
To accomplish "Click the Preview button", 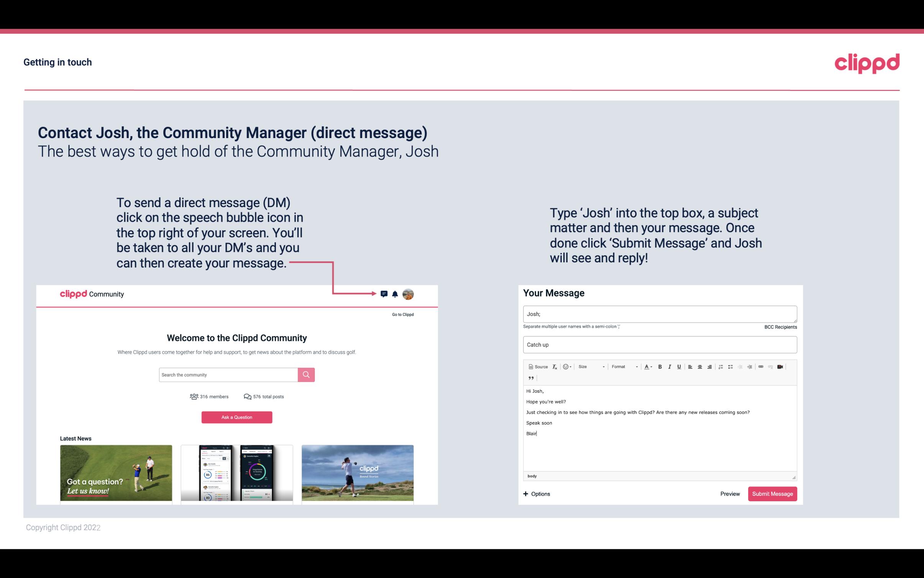I will point(730,494).
